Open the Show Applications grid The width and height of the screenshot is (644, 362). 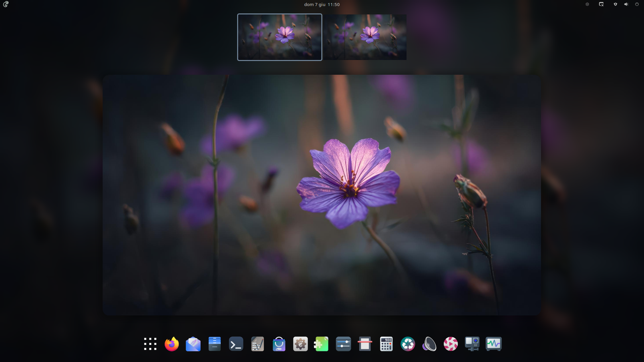point(150,344)
